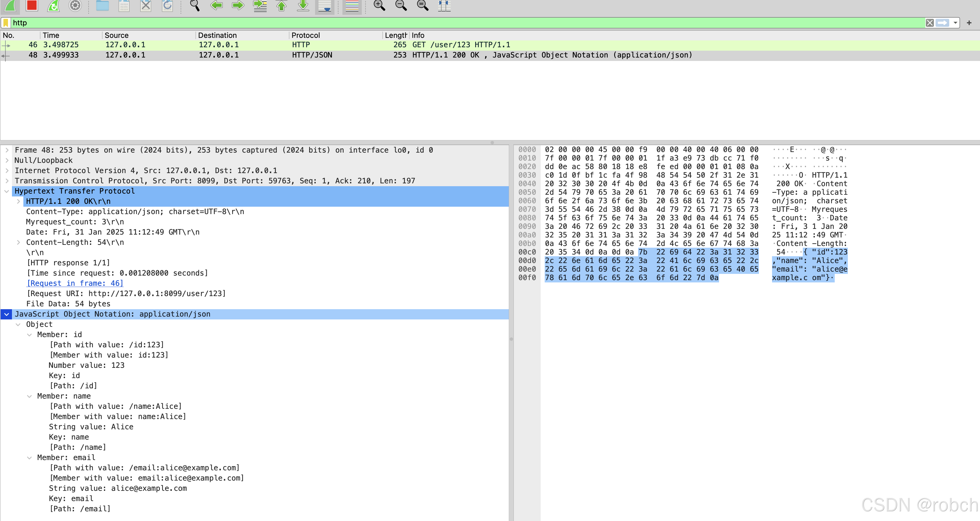Viewport: 980px width, 521px height.
Task: Reload this capture file icon
Action: (168, 5)
